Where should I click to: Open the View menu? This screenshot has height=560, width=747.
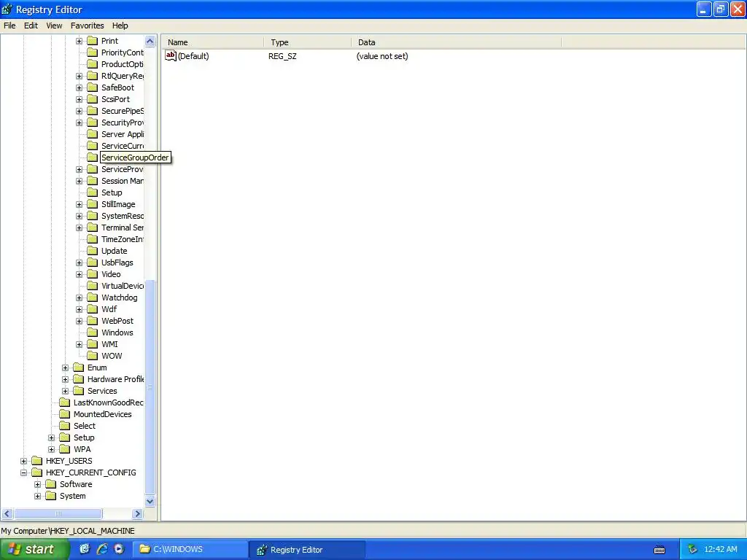coord(54,26)
